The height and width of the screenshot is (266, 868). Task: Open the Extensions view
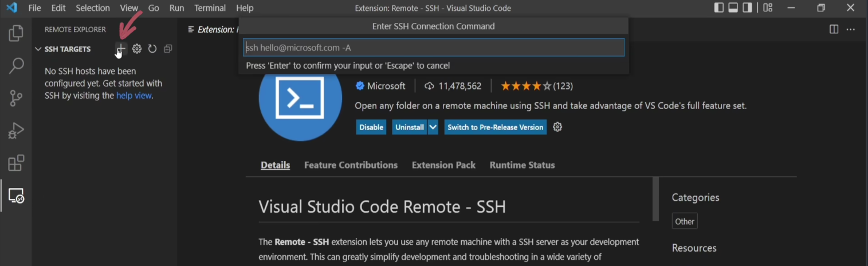[16, 163]
